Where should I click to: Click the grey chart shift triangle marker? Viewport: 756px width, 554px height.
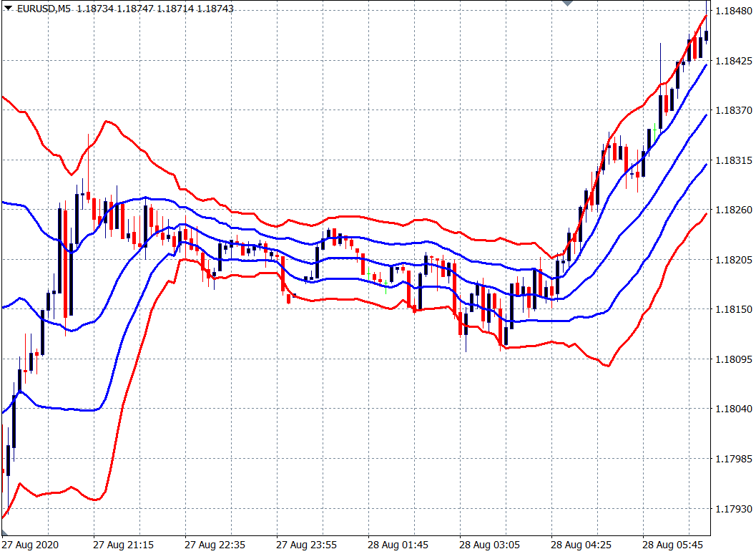(x=568, y=4)
